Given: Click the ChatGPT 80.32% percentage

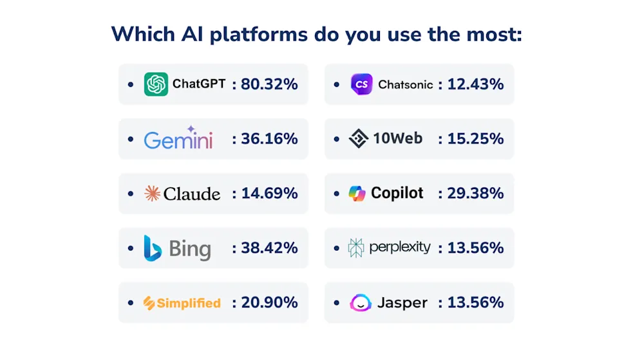Looking at the screenshot, I should [269, 84].
